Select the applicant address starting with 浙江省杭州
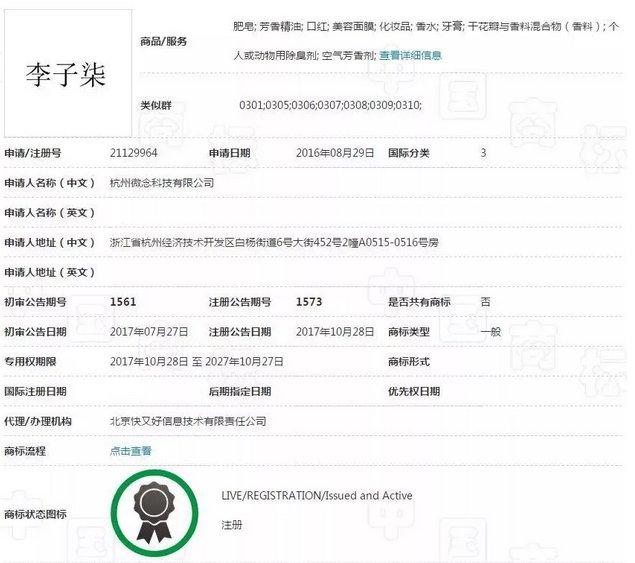The width and height of the screenshot is (635, 563). tap(274, 242)
